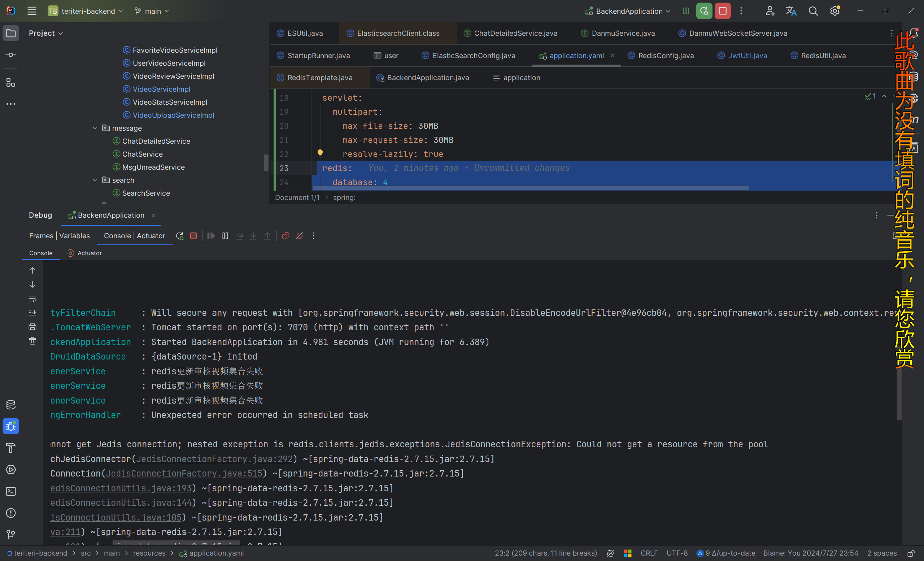
Task: Stop BackendApplication from top toolbar
Action: tap(723, 11)
